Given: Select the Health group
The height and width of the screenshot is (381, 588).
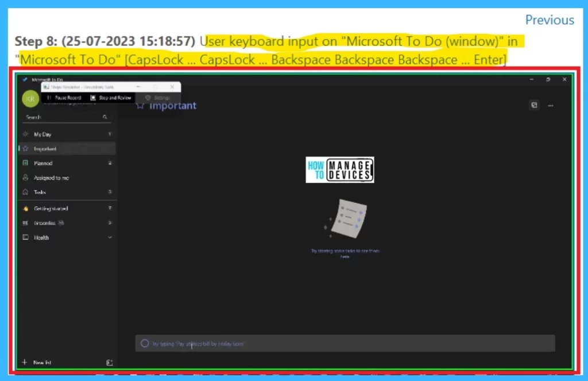Looking at the screenshot, I should [x=67, y=237].
